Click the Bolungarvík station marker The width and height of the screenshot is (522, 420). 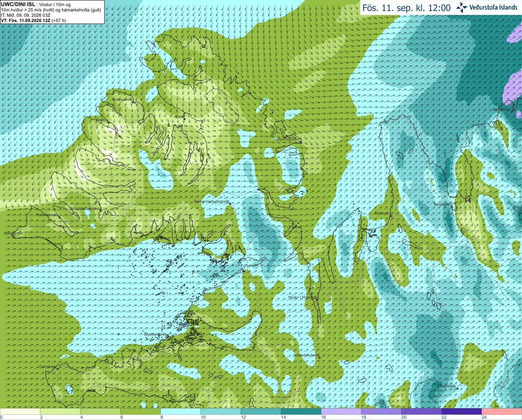click(133, 102)
